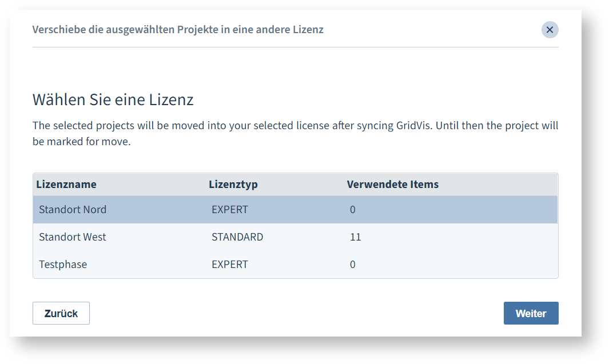
Task: Click items count 0 in Testphase row
Action: [x=353, y=265]
